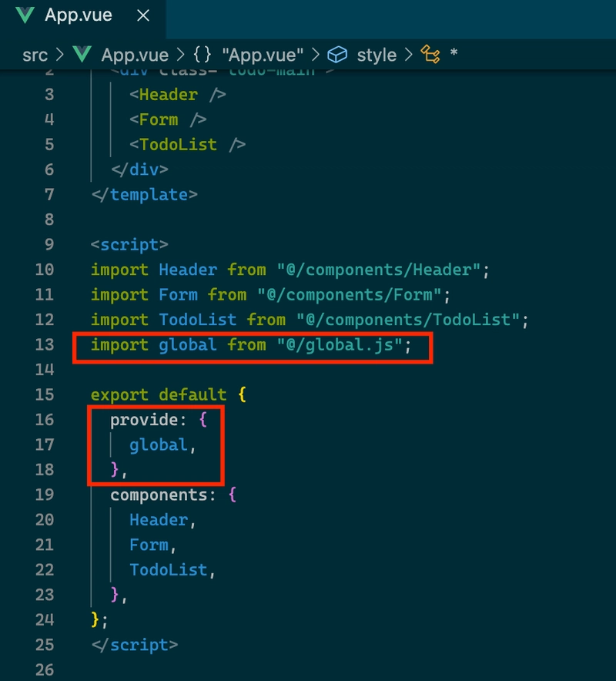This screenshot has height=681, width=616.
Task: Click the from keyword on line 12
Action: [266, 320]
